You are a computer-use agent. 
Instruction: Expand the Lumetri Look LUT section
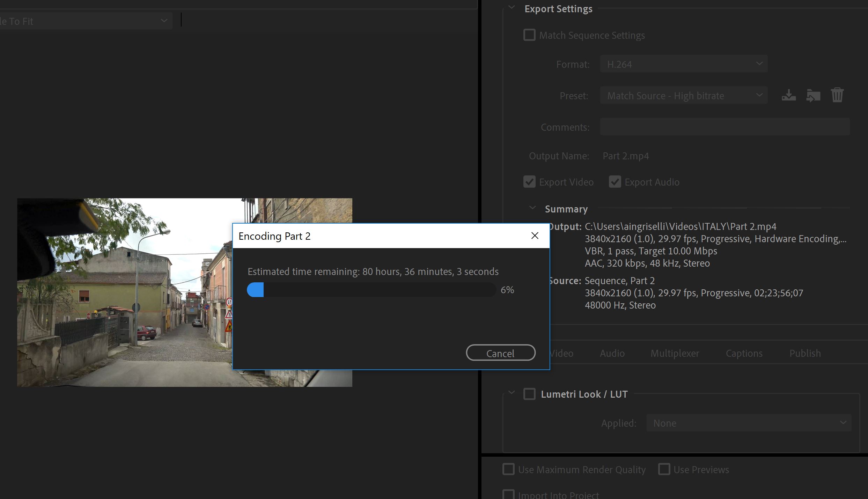512,393
